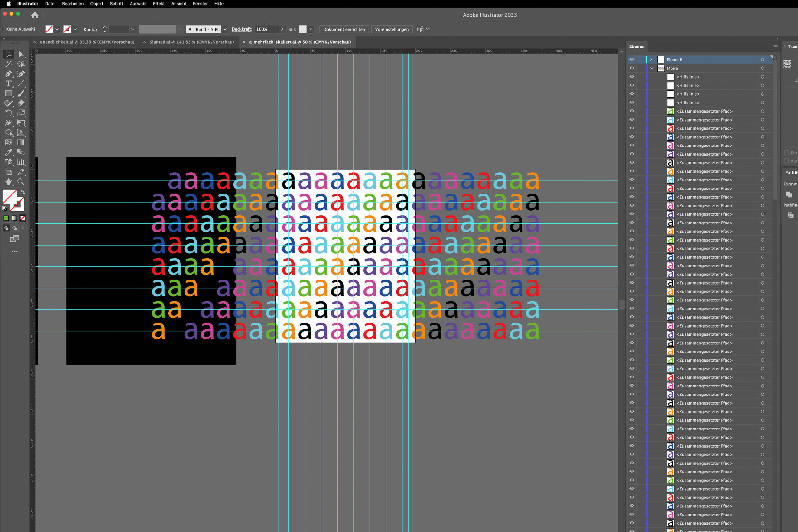Select the Rotate tool
The height and width of the screenshot is (532, 798).
coord(8,113)
